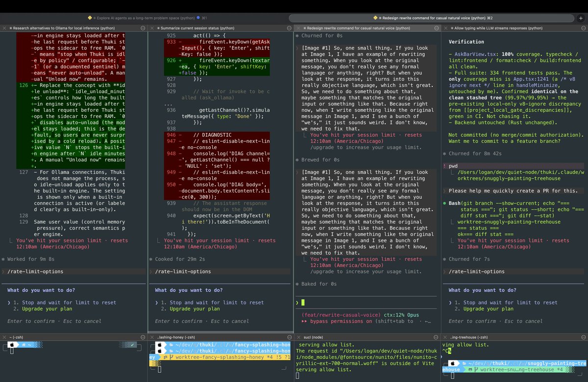This screenshot has width=588, height=382.
Task: Select Upgrade your plan in Ollama research pane
Action: (43, 309)
